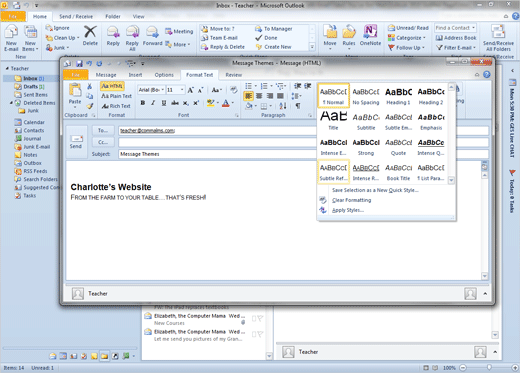Collapse the Deleted Items folder tree

click(11, 103)
